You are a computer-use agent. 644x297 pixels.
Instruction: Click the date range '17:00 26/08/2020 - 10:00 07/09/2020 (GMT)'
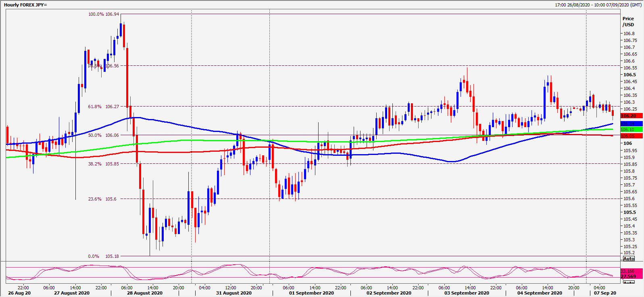pos(598,5)
